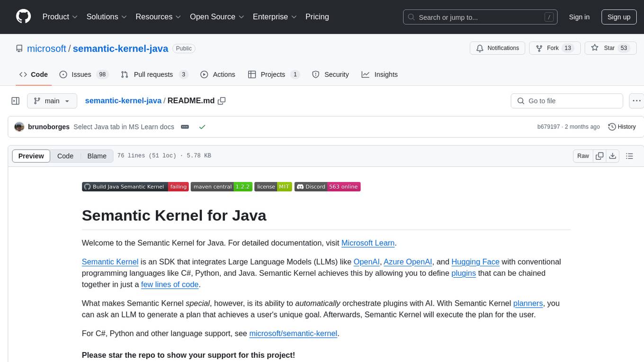This screenshot has height=362, width=644.
Task: Switch to the Security tab
Action: pyautogui.click(x=331, y=74)
